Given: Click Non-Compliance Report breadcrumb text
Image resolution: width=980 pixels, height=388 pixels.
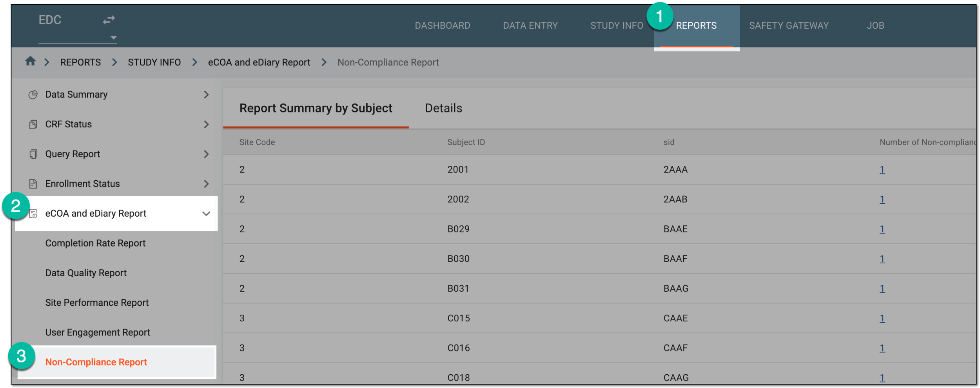Looking at the screenshot, I should click(388, 62).
